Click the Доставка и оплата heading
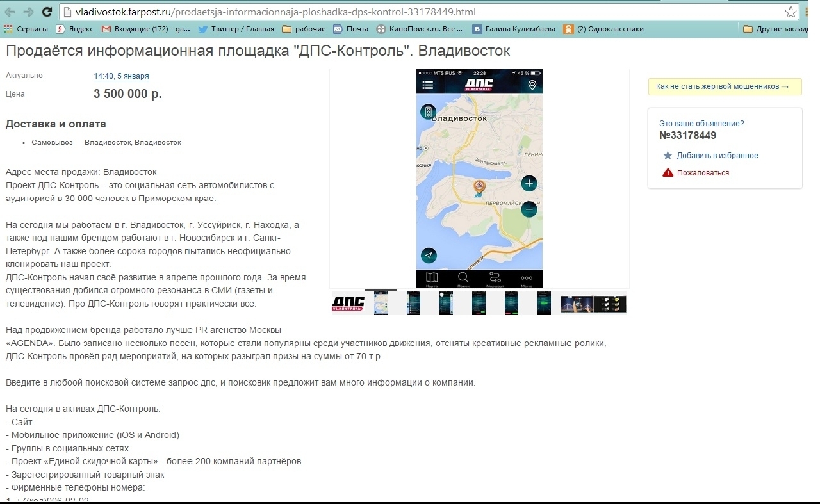The width and height of the screenshot is (820, 504). tap(56, 124)
